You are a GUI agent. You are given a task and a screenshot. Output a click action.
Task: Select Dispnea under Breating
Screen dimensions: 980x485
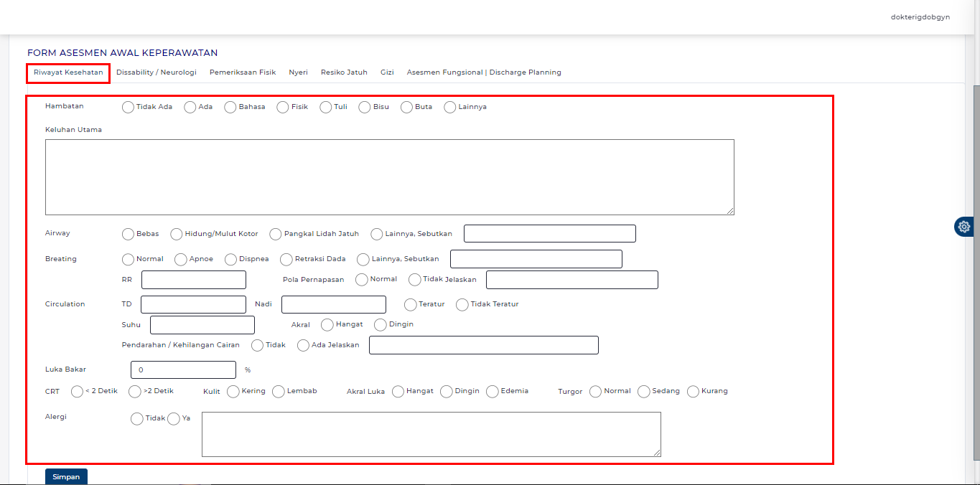[x=231, y=259]
